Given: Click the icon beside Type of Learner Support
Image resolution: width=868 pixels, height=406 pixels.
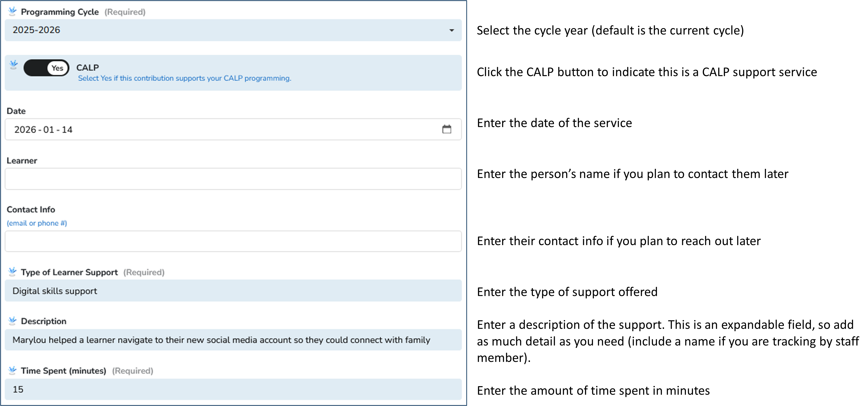Looking at the screenshot, I should point(13,272).
